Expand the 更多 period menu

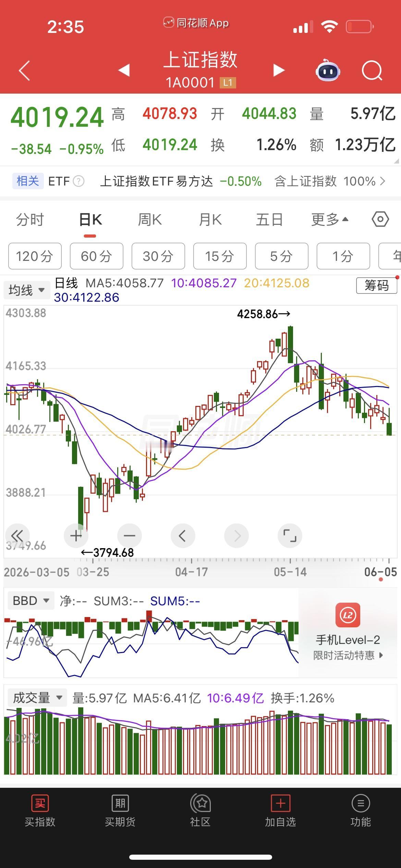click(x=330, y=219)
